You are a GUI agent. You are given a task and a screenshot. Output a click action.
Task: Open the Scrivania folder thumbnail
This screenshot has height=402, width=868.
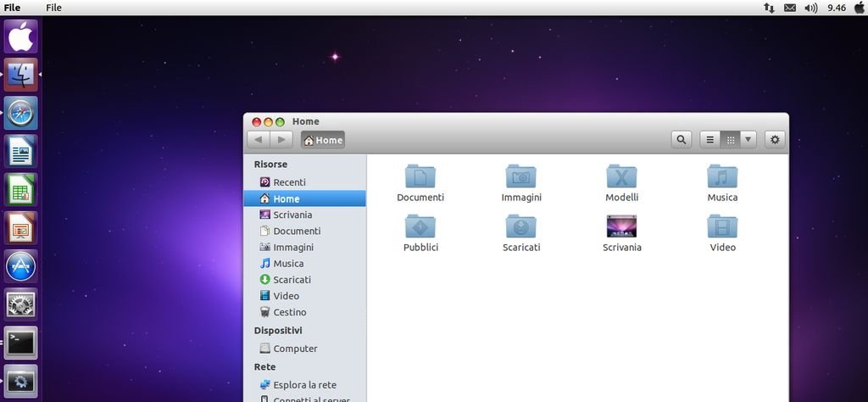621,226
